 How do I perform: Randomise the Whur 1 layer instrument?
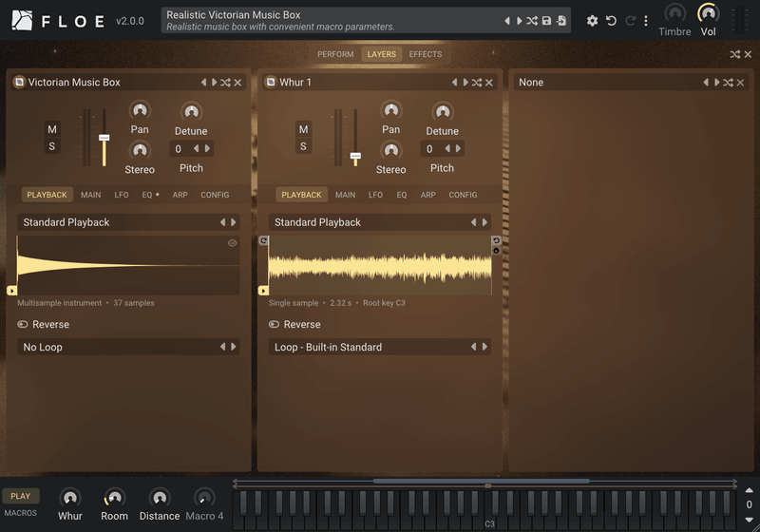tap(477, 83)
